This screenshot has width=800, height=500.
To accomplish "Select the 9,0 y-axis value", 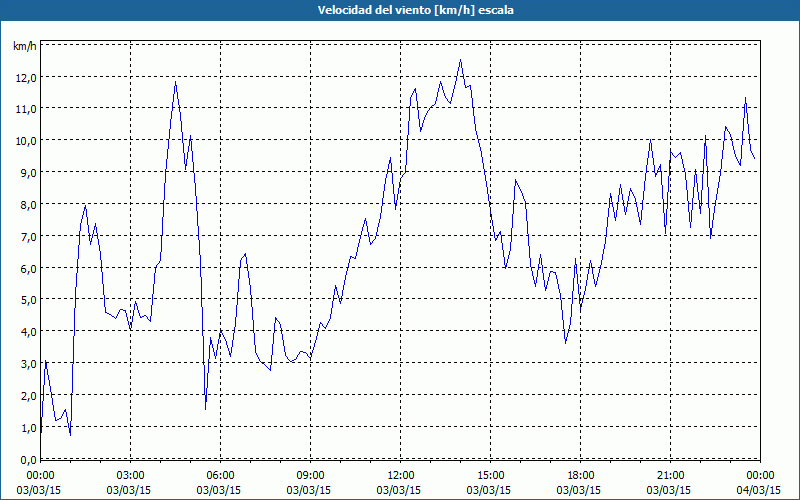I will point(27,173).
